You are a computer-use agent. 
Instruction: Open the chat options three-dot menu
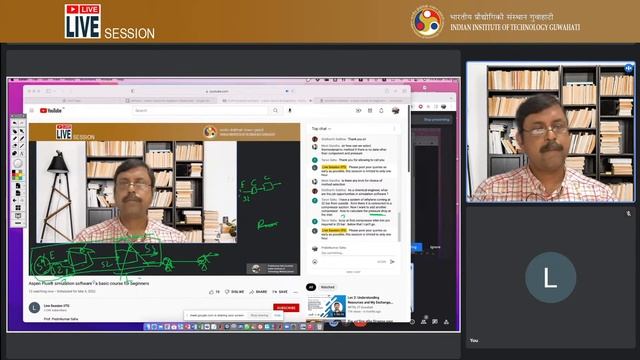coord(394,129)
